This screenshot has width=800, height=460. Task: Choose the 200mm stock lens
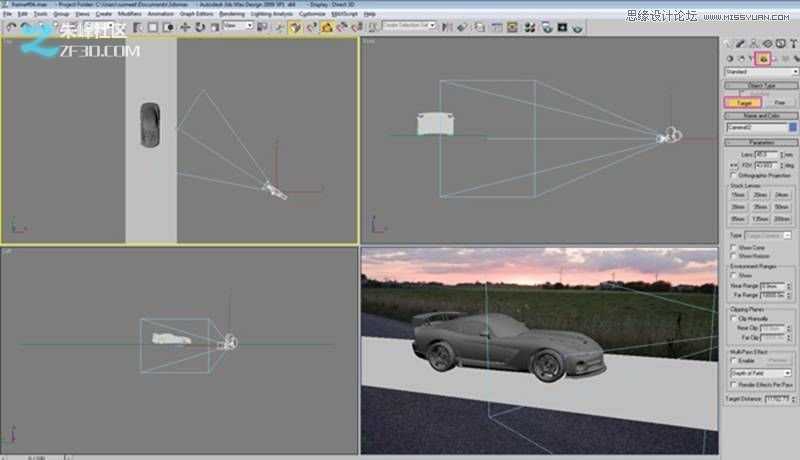[782, 219]
